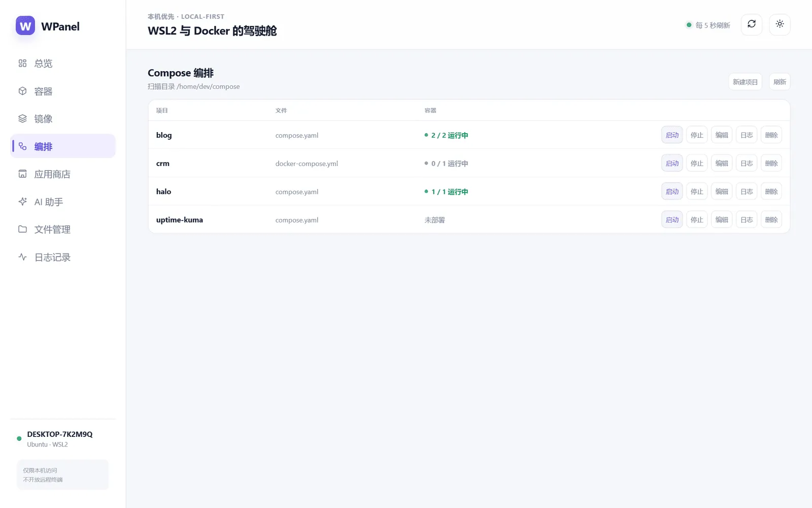Viewport: 812px width, 508px height.
Task: Start the halo project
Action: [x=672, y=192]
